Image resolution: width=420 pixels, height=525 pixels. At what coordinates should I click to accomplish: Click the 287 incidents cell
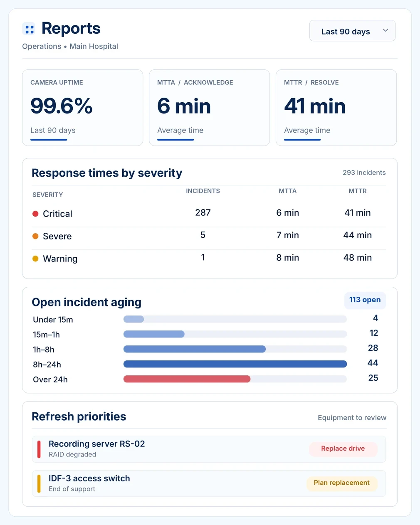pyautogui.click(x=203, y=212)
